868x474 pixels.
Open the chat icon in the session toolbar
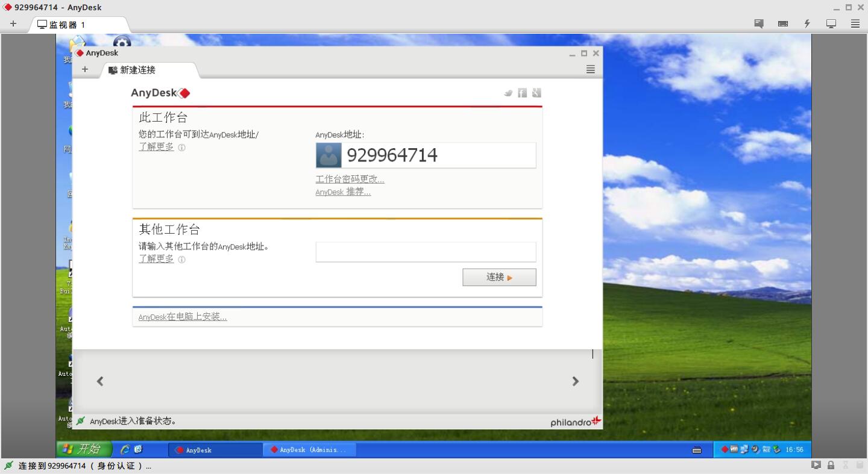[759, 23]
